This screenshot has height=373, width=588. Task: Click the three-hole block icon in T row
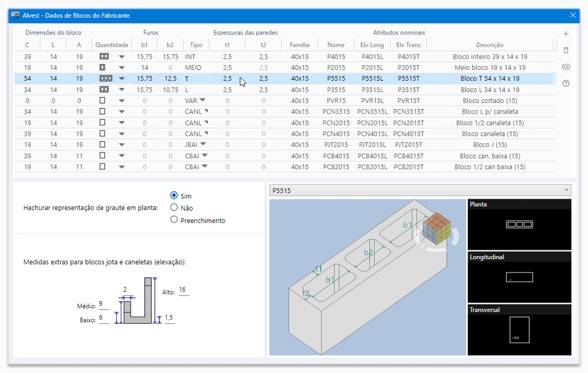pyautogui.click(x=105, y=79)
